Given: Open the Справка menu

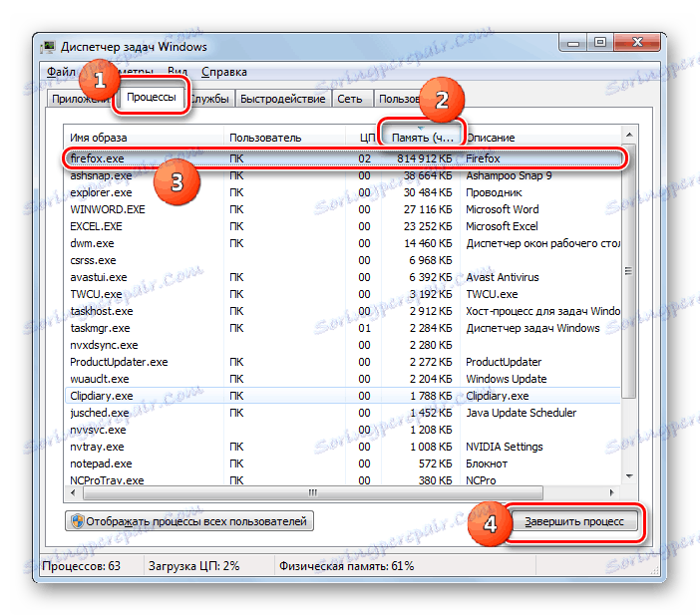Looking at the screenshot, I should 224,72.
